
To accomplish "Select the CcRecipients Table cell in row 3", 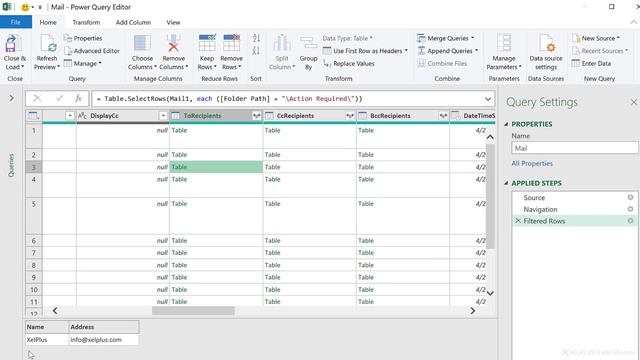I will click(309, 167).
